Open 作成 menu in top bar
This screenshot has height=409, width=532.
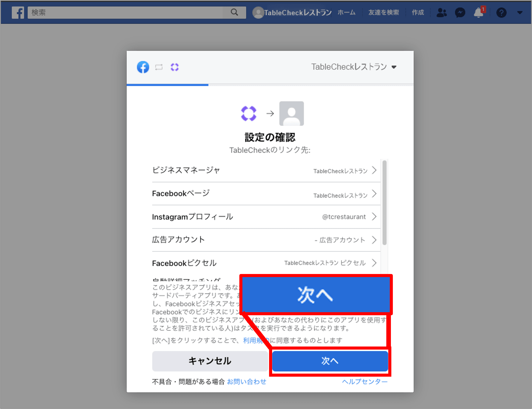(418, 13)
